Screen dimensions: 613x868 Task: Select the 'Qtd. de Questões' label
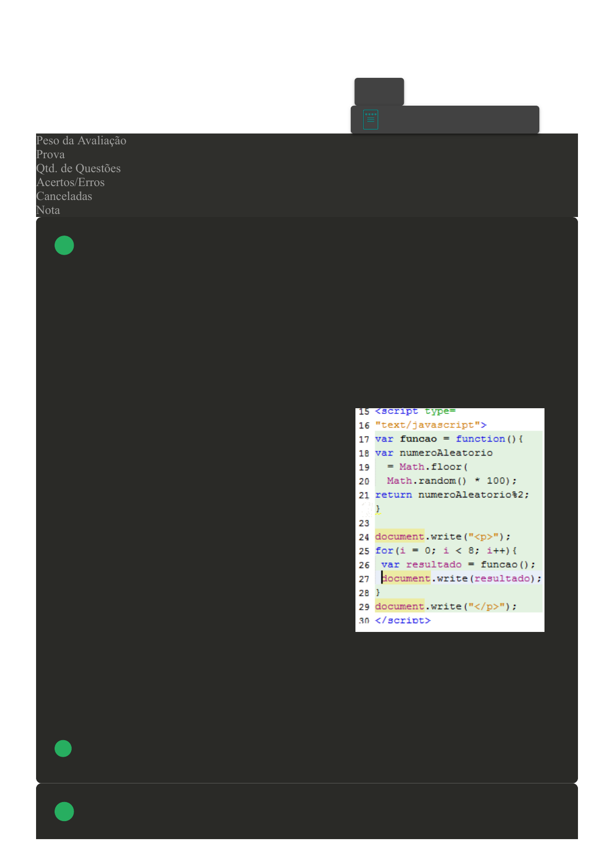click(x=78, y=168)
